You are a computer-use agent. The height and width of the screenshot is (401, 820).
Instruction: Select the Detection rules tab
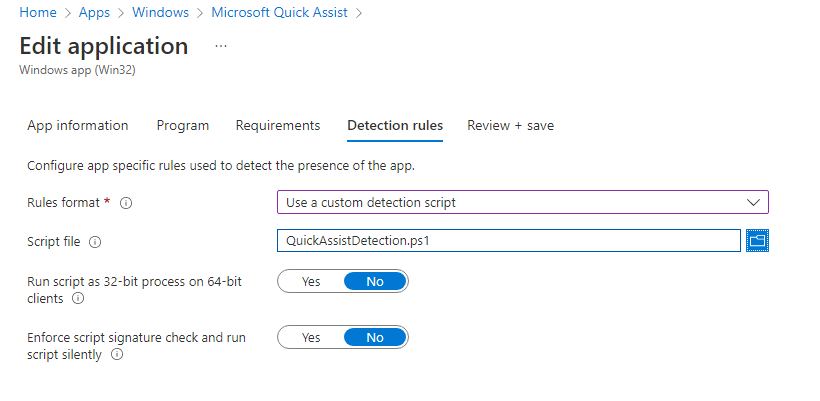pyautogui.click(x=395, y=126)
